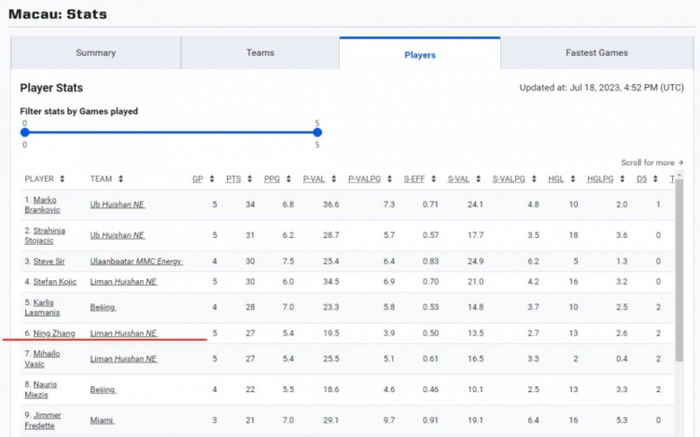Sort by PLAYER column arrows icon
700x437 pixels.
[x=62, y=179]
